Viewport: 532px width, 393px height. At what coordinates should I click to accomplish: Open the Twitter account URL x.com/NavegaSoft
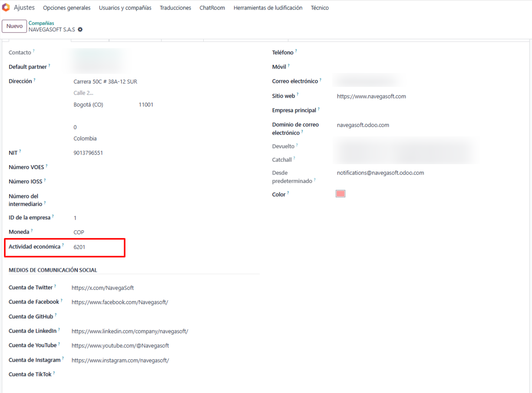pyautogui.click(x=102, y=288)
